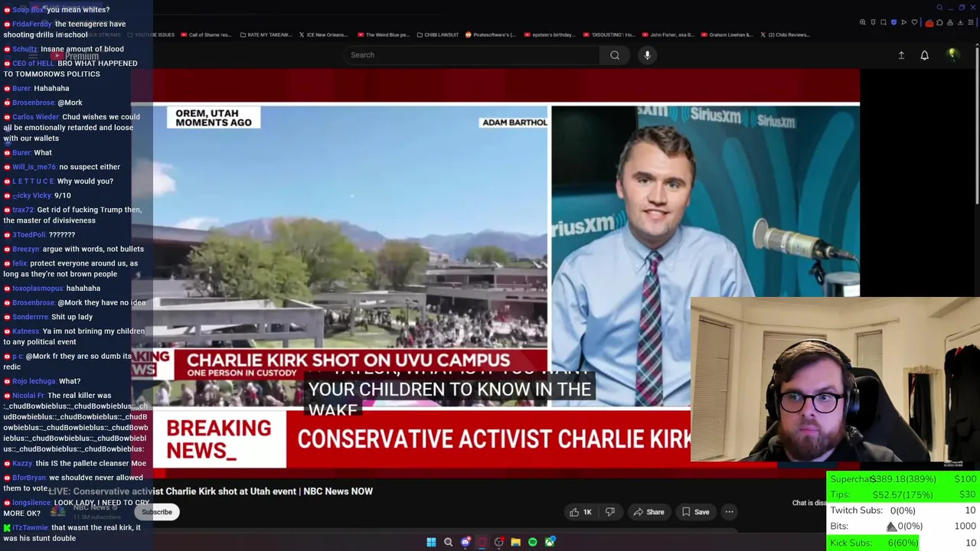
Task: Open File Explorer from the taskbar
Action: pos(516,542)
